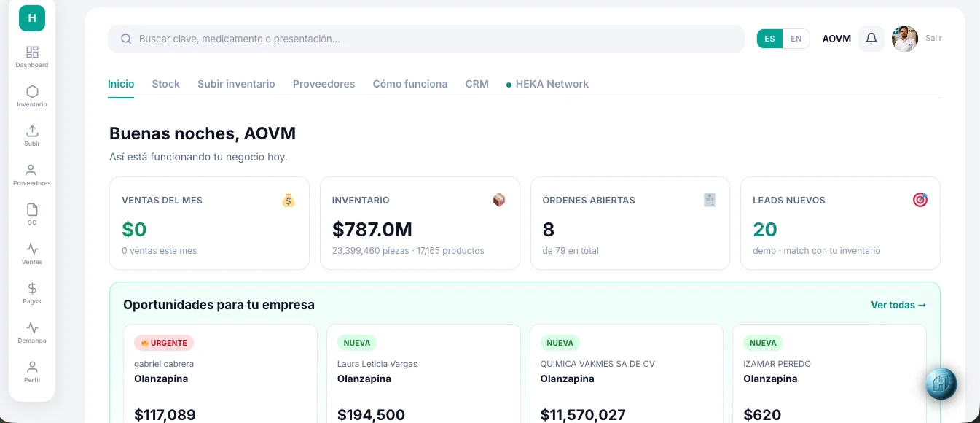Open the HEKA Network tab
This screenshot has height=423, width=980.
click(548, 84)
